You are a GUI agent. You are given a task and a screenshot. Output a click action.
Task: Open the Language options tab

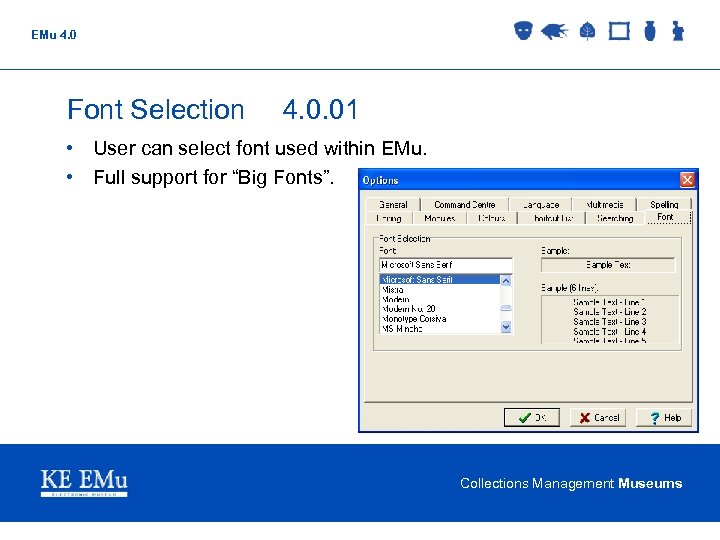point(540,204)
